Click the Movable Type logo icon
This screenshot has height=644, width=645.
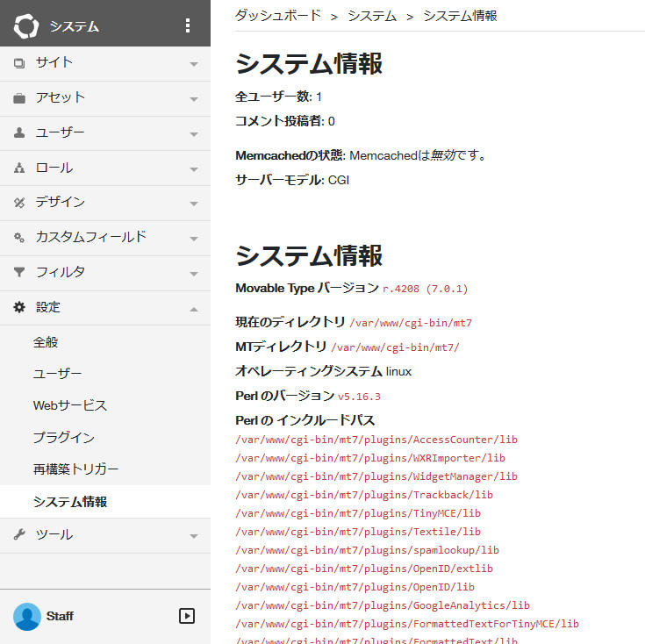pyautogui.click(x=26, y=26)
